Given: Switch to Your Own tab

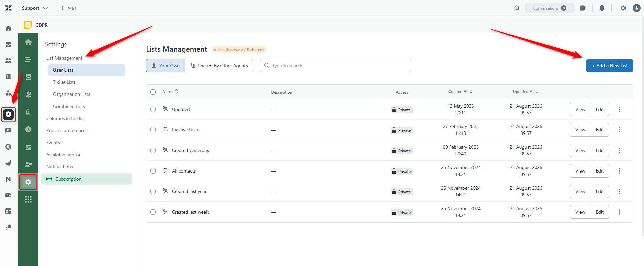Looking at the screenshot, I should coord(165,66).
